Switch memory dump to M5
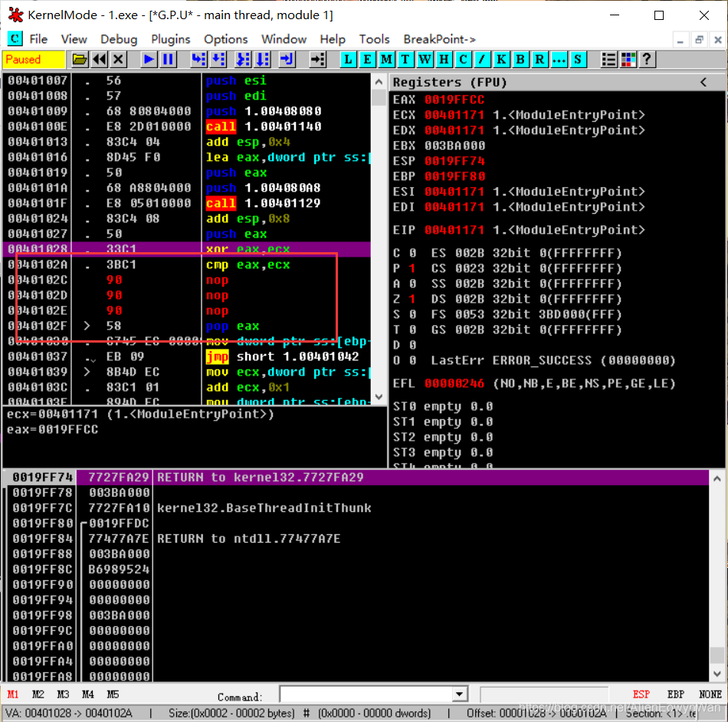The height and width of the screenshot is (722, 728). [113, 694]
